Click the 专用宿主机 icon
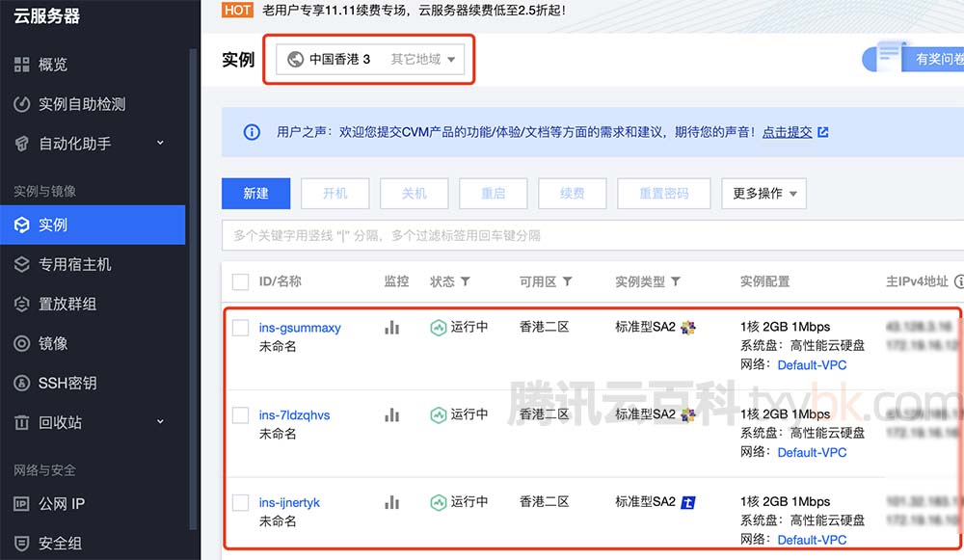This screenshot has width=964, height=560. 21,264
